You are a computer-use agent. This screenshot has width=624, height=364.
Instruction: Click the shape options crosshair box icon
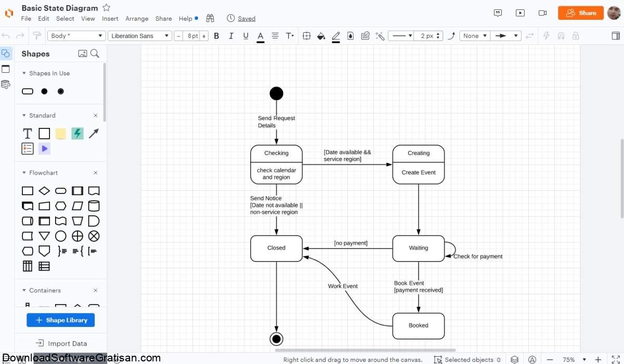[307, 36]
